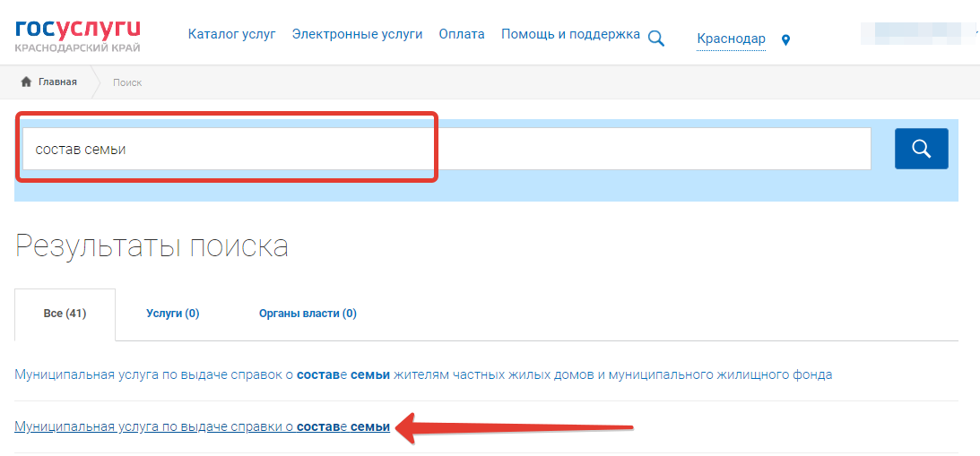Change the region Краснодар
The width and height of the screenshot is (980, 456).
click(732, 39)
